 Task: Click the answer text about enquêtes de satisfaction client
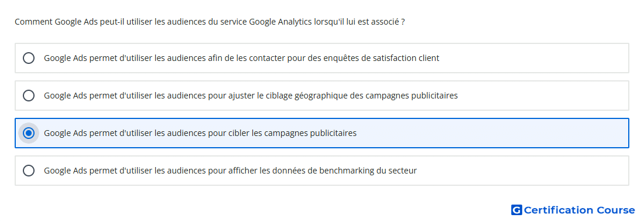241,58
